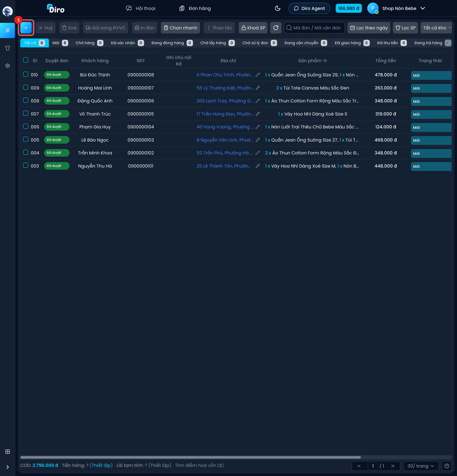Check the box for order 006
457x476 pixels.
26,126
